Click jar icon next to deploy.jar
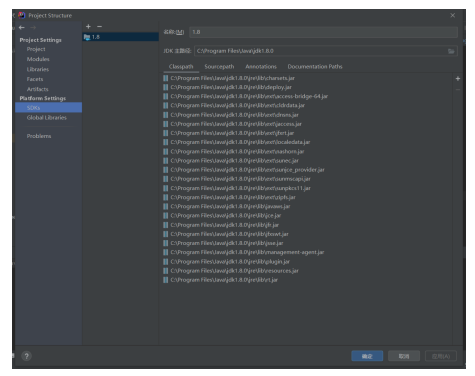Image resolution: width=475 pixels, height=376 pixels. click(165, 87)
